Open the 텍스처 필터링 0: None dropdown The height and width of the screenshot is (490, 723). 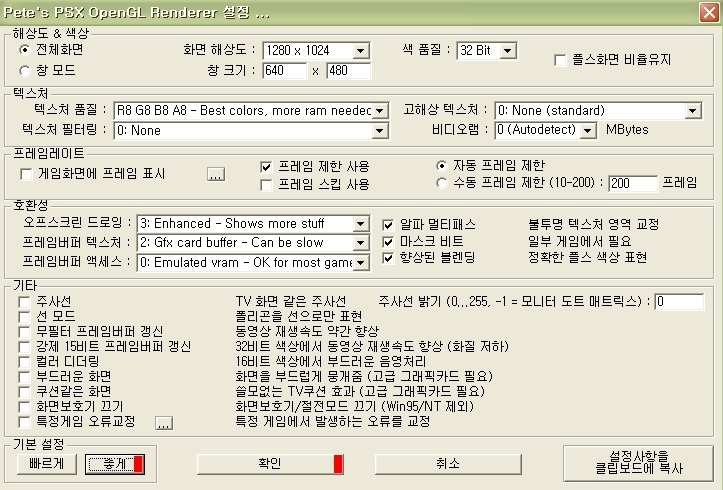251,130
